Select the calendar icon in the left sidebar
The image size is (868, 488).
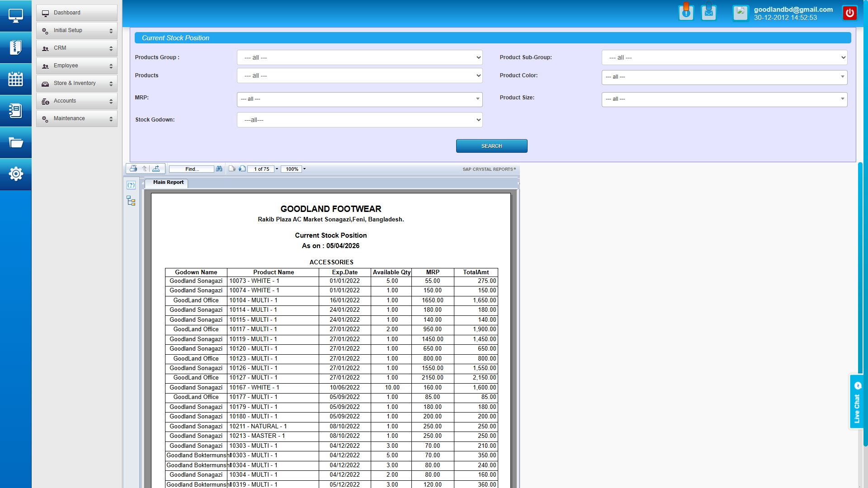coord(16,79)
